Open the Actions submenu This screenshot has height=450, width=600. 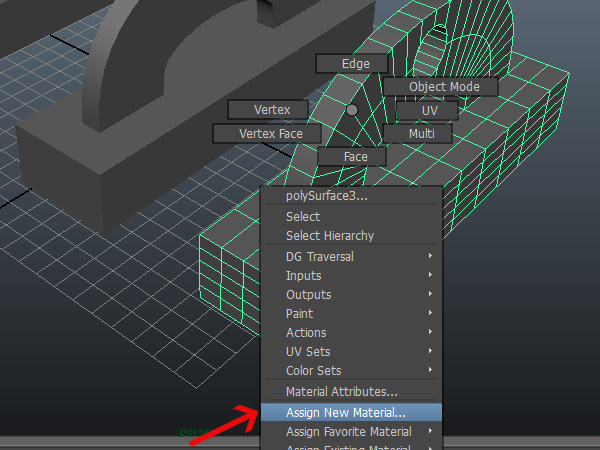point(351,333)
